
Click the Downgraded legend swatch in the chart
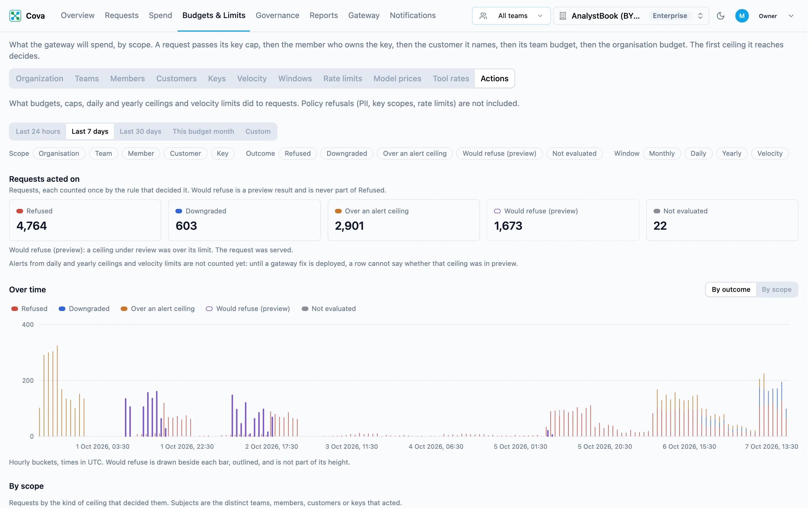point(62,309)
